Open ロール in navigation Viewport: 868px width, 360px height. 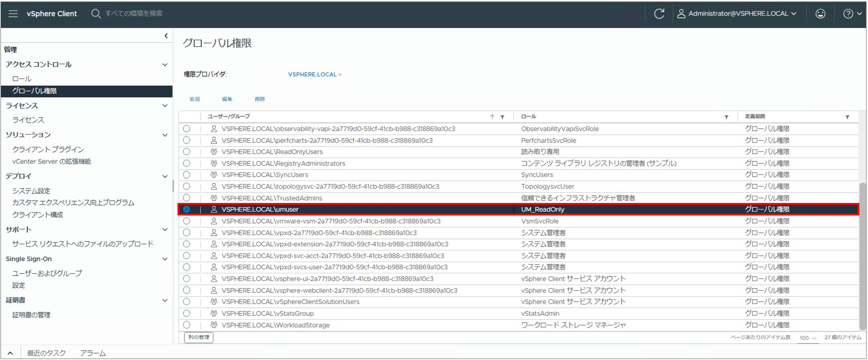coord(22,79)
